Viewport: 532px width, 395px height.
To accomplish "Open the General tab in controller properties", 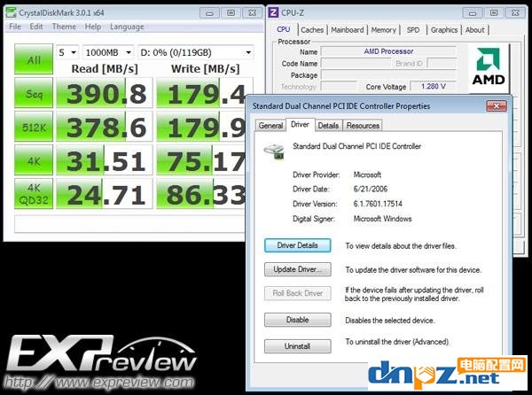I will pyautogui.click(x=270, y=126).
